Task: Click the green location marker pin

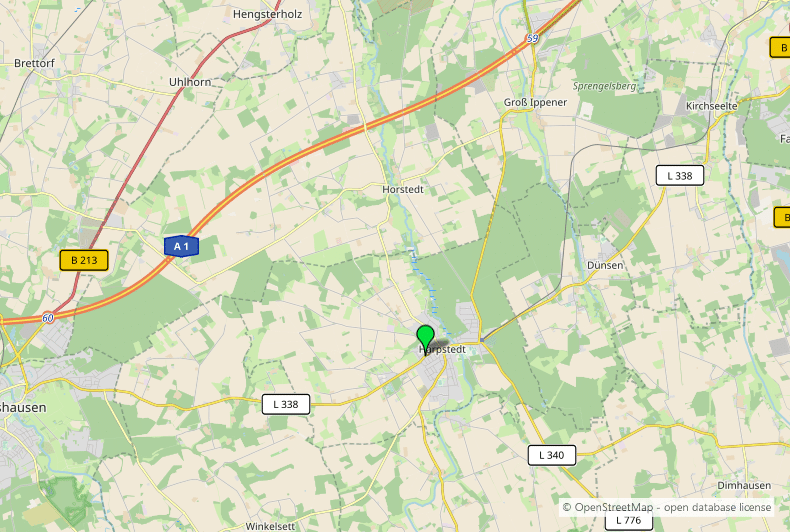Action: point(426,340)
